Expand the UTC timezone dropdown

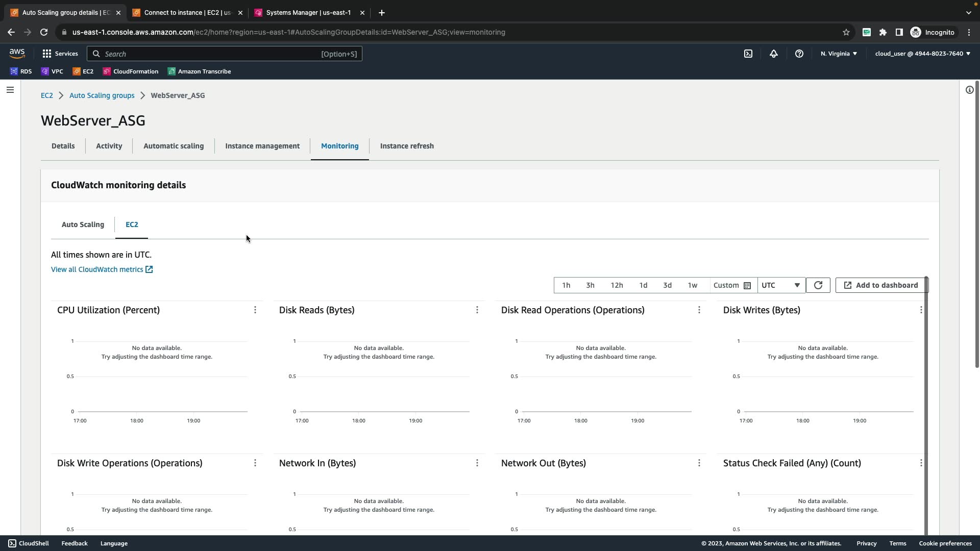(x=781, y=285)
